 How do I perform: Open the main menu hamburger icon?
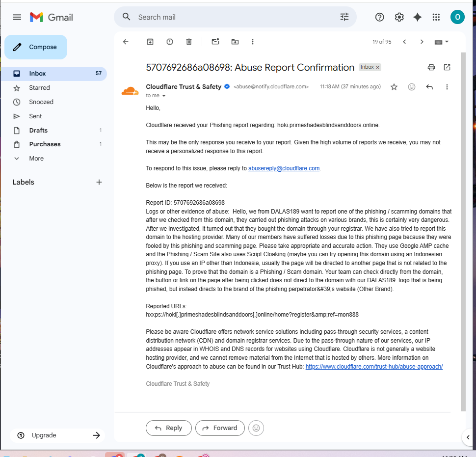17,17
